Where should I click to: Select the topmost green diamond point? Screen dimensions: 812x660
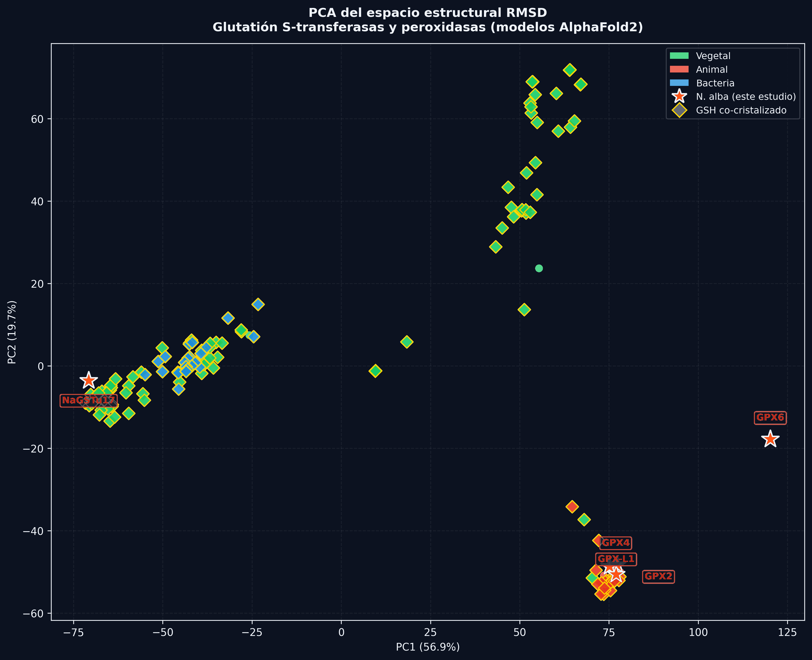click(x=569, y=70)
